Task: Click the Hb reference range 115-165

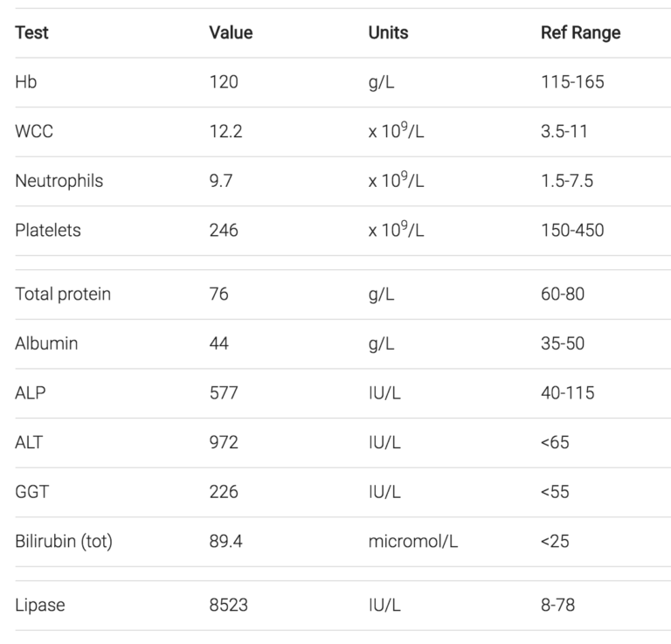Action: [572, 83]
